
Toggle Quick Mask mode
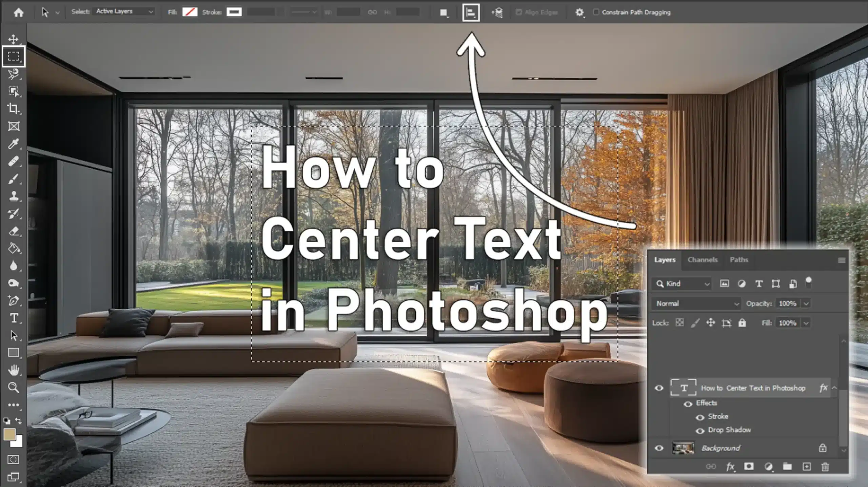[14, 460]
